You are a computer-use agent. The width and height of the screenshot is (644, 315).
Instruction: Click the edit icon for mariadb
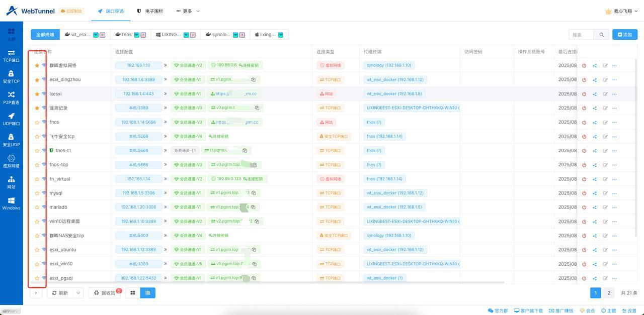pos(605,207)
